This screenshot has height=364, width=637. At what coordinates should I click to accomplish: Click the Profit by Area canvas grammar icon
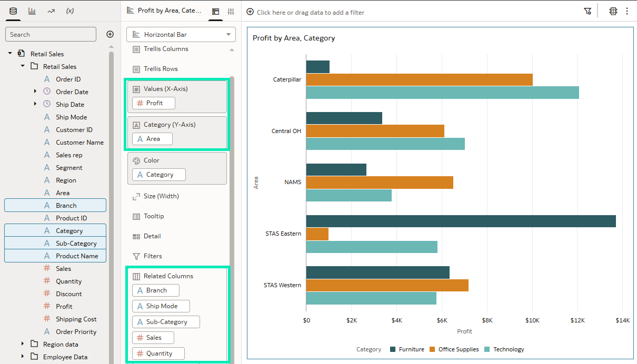tap(215, 11)
